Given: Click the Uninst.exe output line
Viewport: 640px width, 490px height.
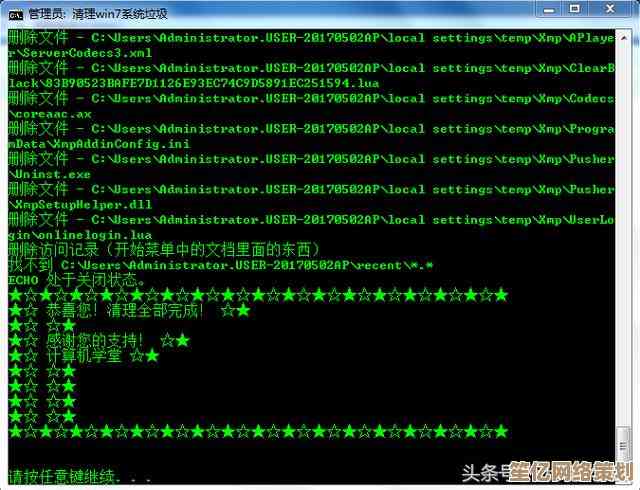Looking at the screenshot, I should (x=52, y=173).
